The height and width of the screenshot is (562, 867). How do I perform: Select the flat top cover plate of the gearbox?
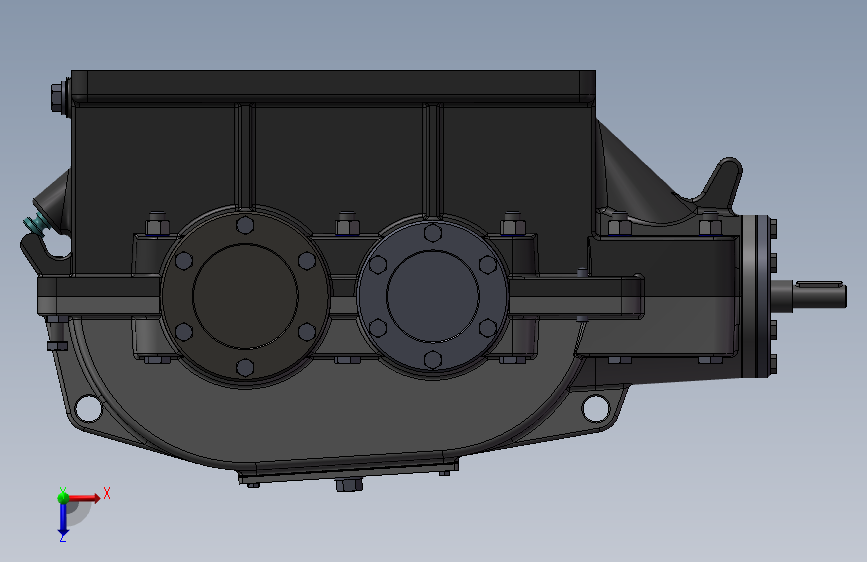tap(333, 86)
